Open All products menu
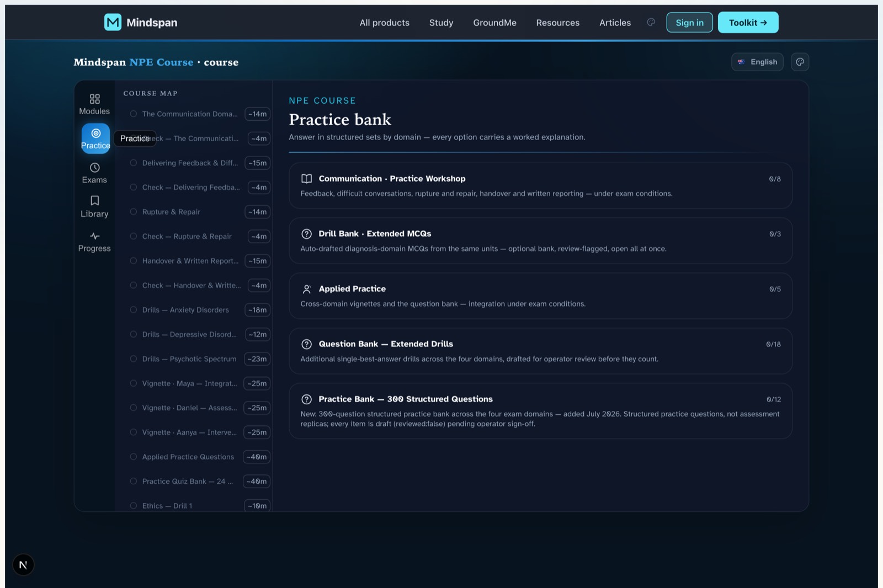Viewport: 883px width, 588px height. pyautogui.click(x=385, y=23)
